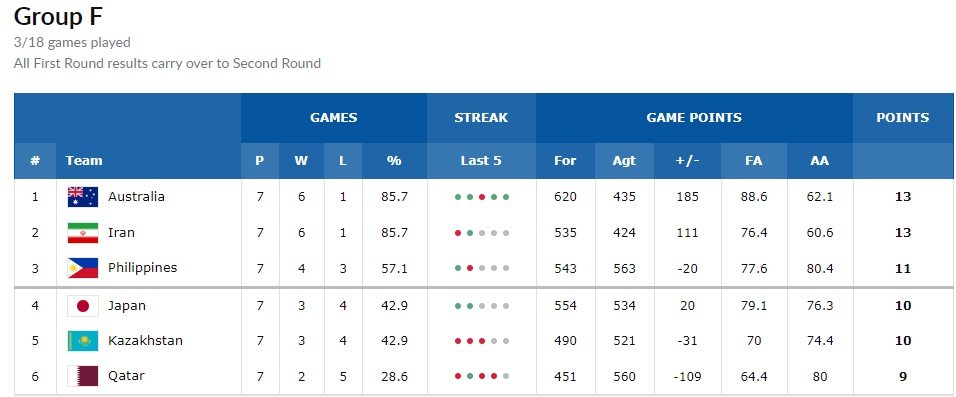The image size is (956, 397).
Task: Select the Qatar team name
Action: (126, 376)
